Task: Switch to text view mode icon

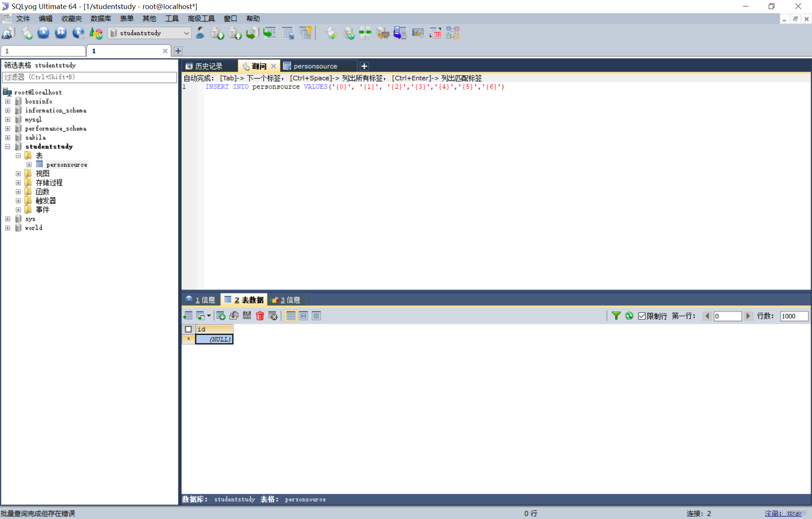Action: [x=316, y=316]
